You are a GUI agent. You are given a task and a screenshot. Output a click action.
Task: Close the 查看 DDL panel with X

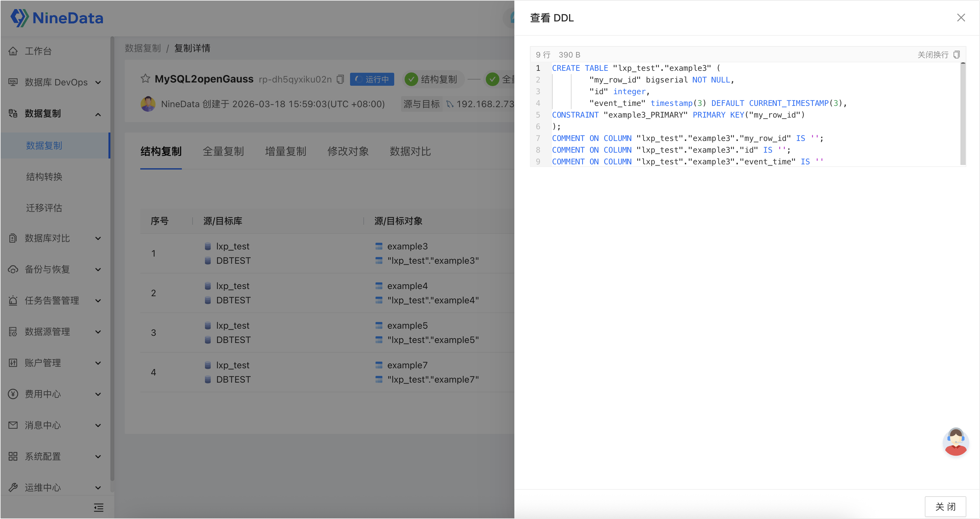tap(961, 18)
